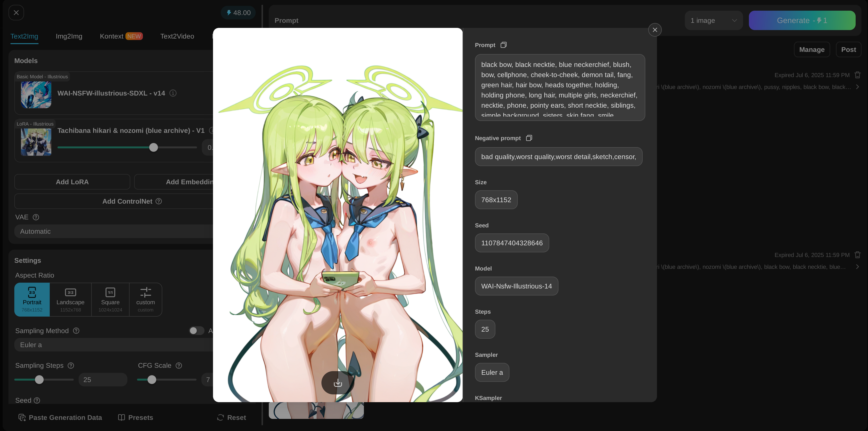Expand the Euler a sampling method dropdown

[114, 345]
